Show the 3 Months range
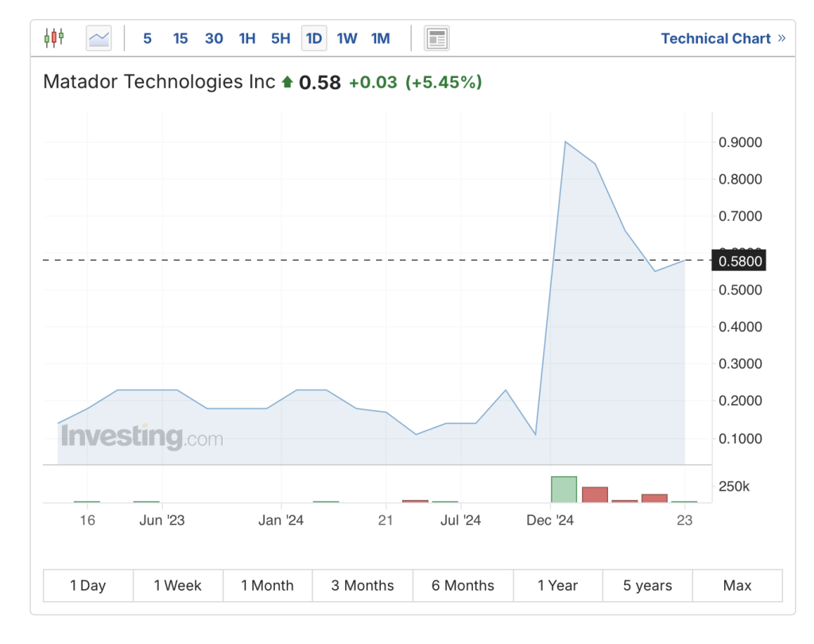The width and height of the screenshot is (814, 644). [362, 585]
